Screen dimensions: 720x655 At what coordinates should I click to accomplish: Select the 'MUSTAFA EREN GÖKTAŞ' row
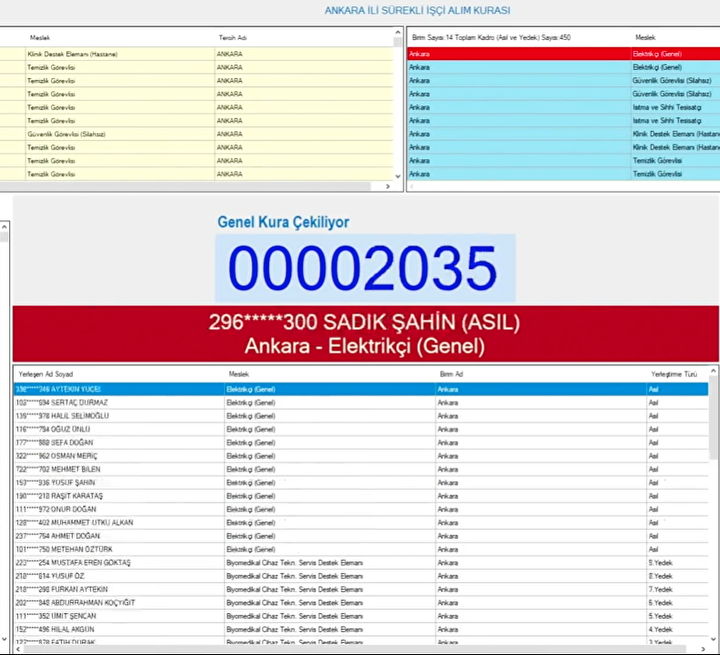pyautogui.click(x=361, y=563)
